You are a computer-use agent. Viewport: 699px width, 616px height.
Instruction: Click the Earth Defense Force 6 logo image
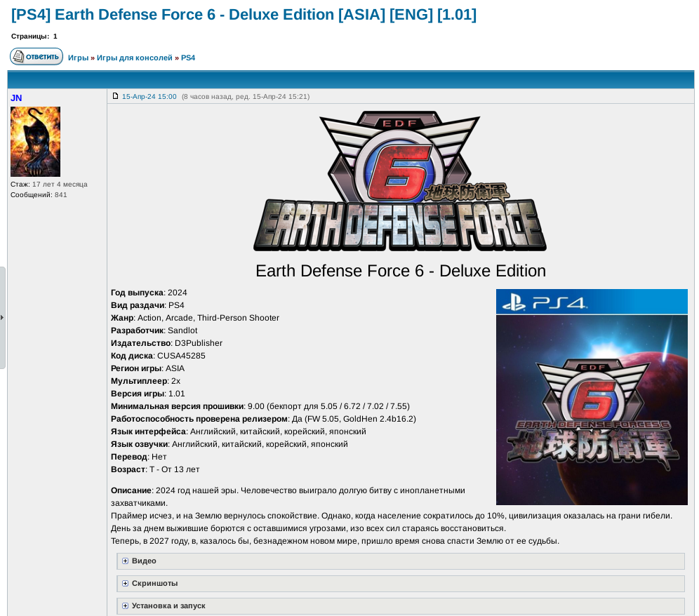(x=400, y=181)
